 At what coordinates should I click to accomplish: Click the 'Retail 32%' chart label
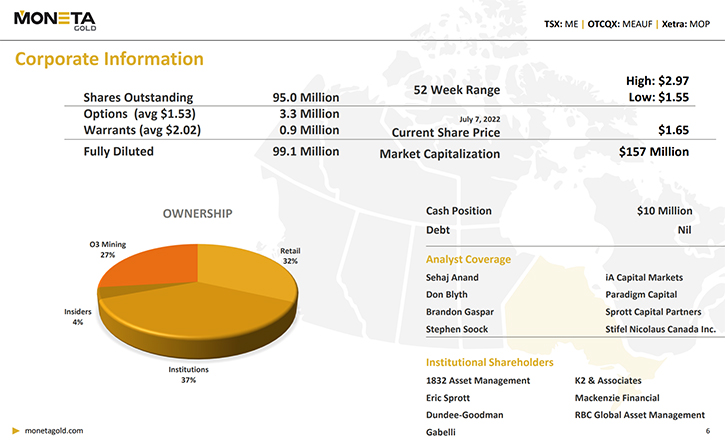click(290, 256)
